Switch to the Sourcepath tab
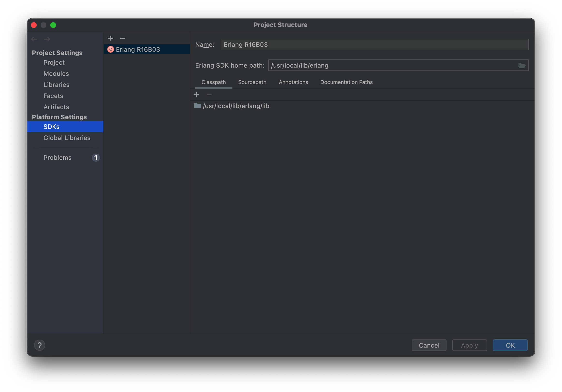The width and height of the screenshot is (562, 392). point(252,82)
